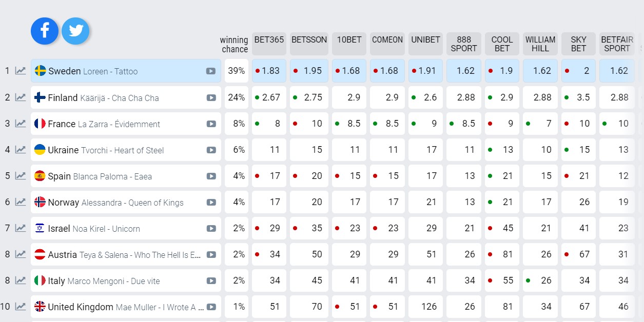This screenshot has height=322, width=644.
Task: Show Israel's odds trend graph
Action: pyautogui.click(x=21, y=228)
